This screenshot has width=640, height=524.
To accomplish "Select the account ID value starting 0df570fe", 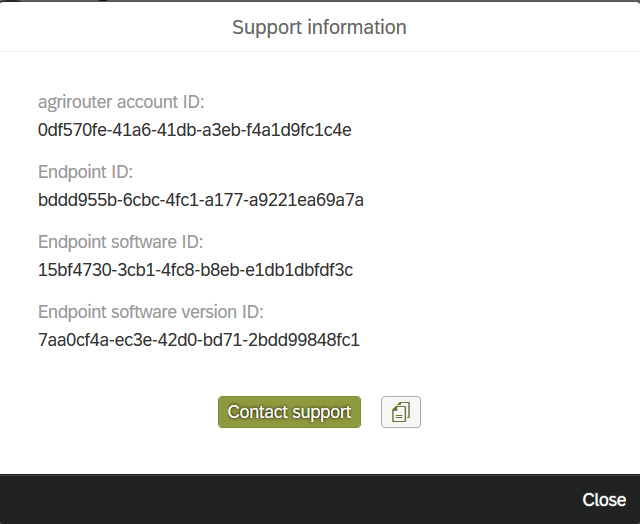I will click(x=194, y=130).
